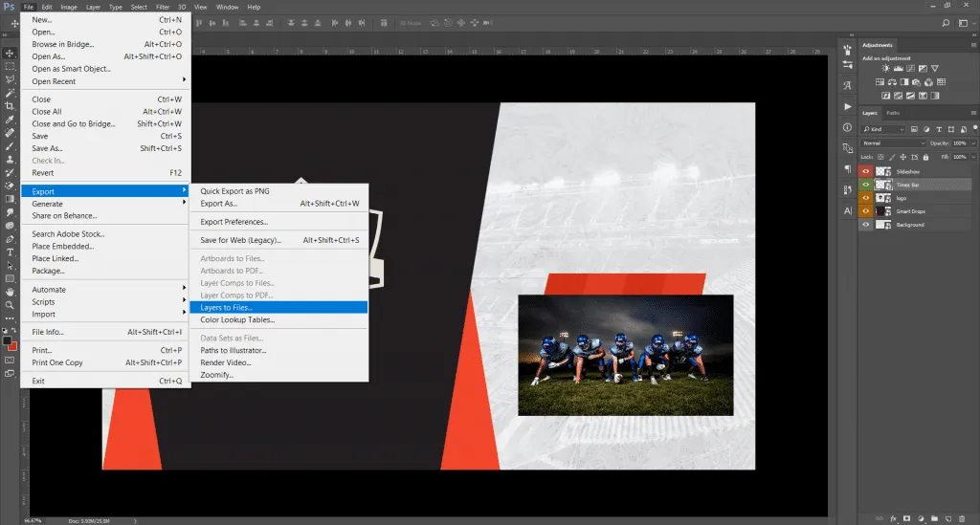Viewport: 980px width, 525px height.
Task: Click the foreground color swatch
Action: coord(7,340)
